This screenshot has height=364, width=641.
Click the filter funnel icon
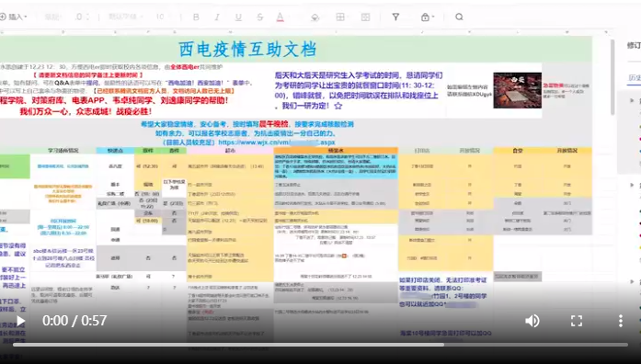tap(395, 17)
